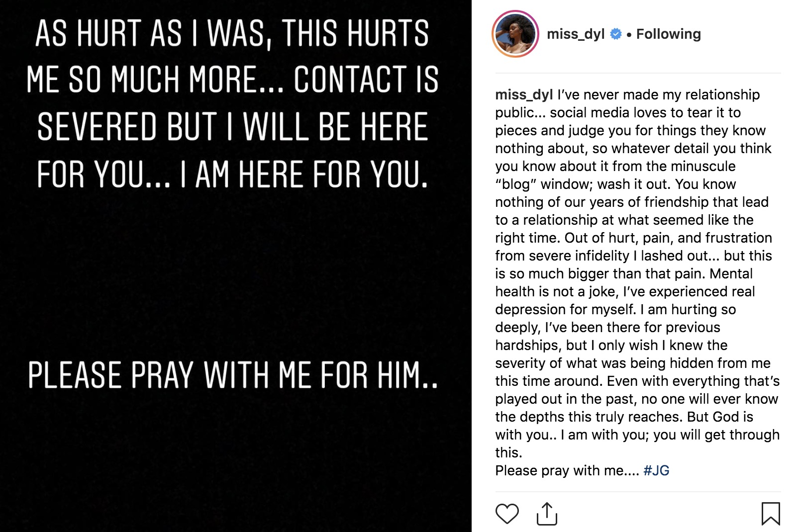This screenshot has height=532, width=799.
Task: Open the miss_dyl profile picture story
Action: pos(515,34)
